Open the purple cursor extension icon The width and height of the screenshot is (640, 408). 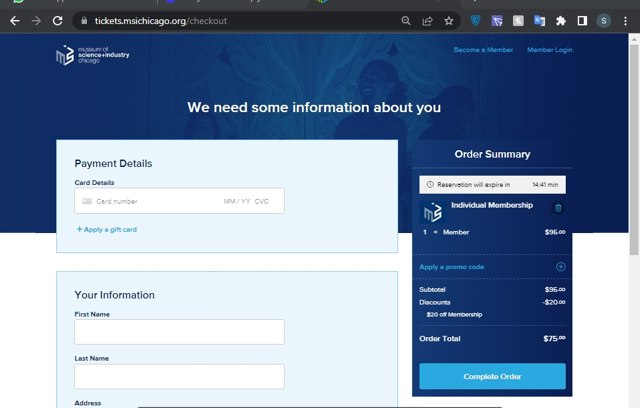point(497,21)
